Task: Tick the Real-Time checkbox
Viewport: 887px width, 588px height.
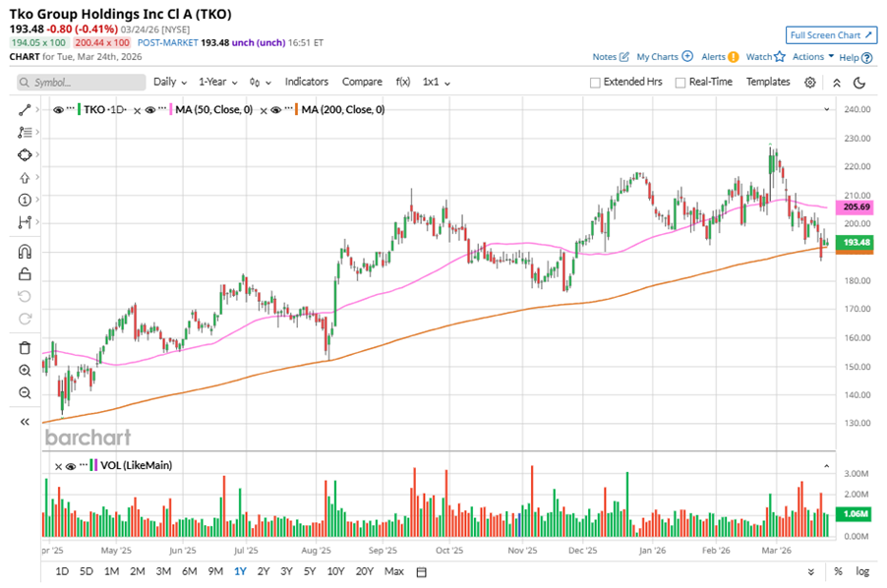Action: click(680, 83)
